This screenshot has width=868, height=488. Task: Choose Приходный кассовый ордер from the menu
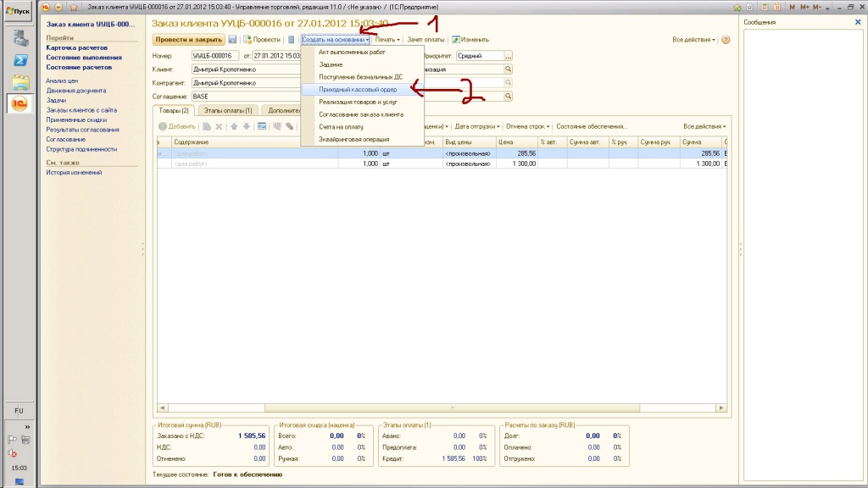click(x=363, y=90)
